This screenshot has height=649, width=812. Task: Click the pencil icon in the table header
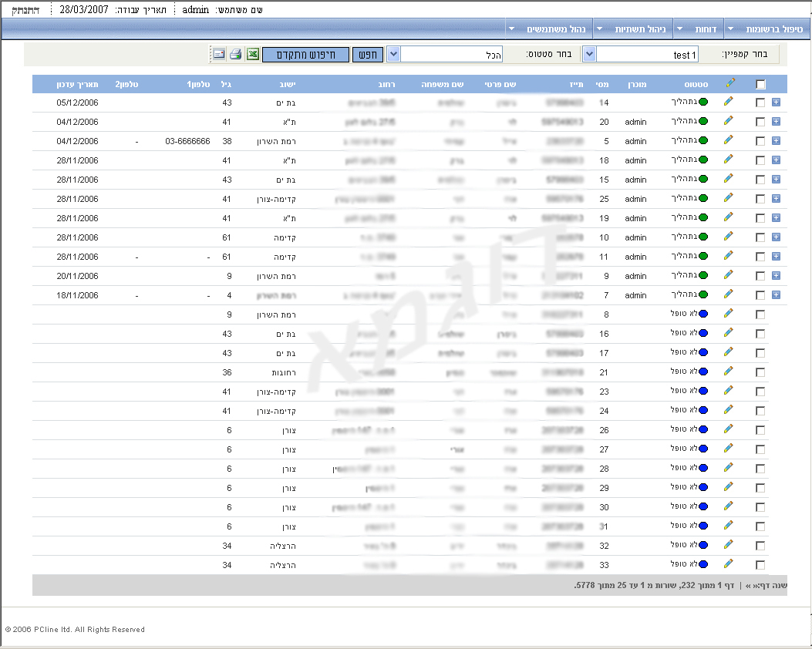[730, 82]
